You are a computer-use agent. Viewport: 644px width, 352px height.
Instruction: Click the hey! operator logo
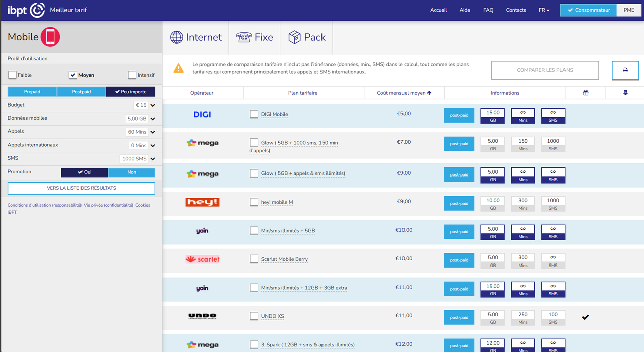[x=202, y=202]
